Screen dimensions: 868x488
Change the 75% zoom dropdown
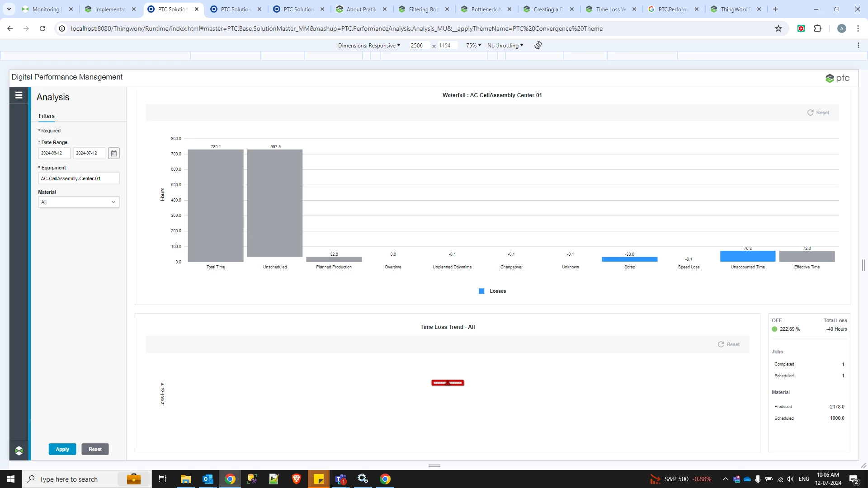473,45
